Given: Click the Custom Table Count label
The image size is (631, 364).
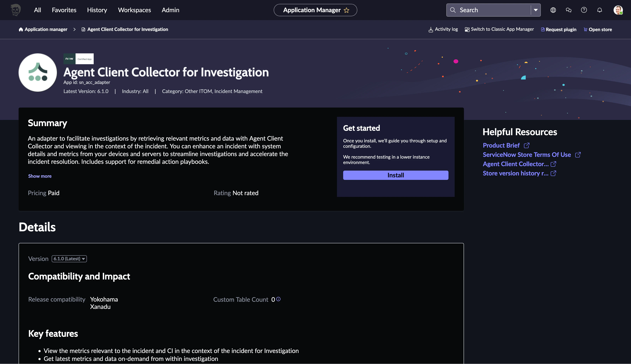Looking at the screenshot, I should pyautogui.click(x=240, y=300).
